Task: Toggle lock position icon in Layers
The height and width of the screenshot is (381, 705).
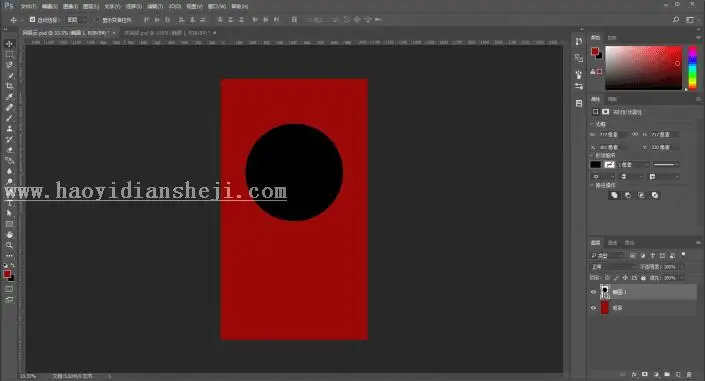Action: coord(625,278)
